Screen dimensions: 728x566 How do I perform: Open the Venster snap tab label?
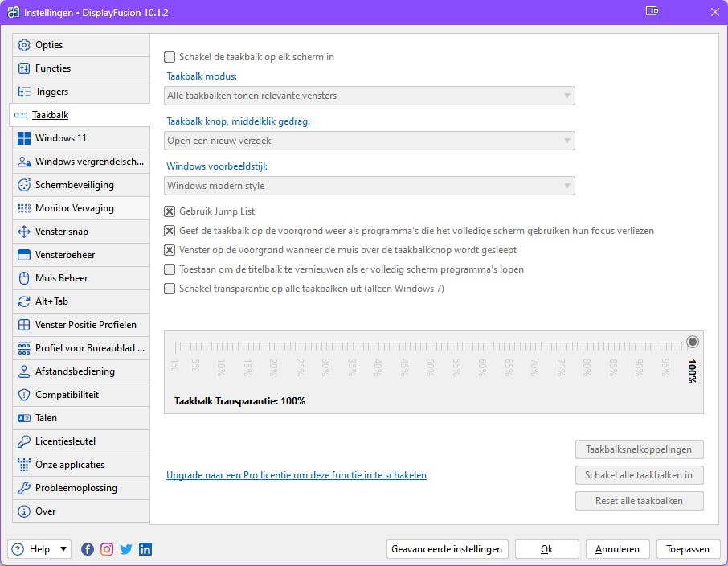[x=62, y=232]
